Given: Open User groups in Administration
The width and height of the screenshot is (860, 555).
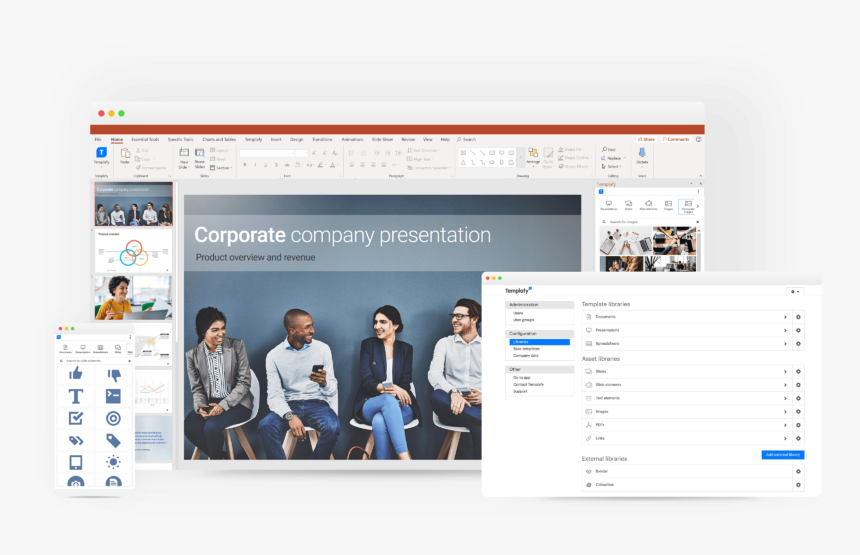Looking at the screenshot, I should pyautogui.click(x=526, y=319).
